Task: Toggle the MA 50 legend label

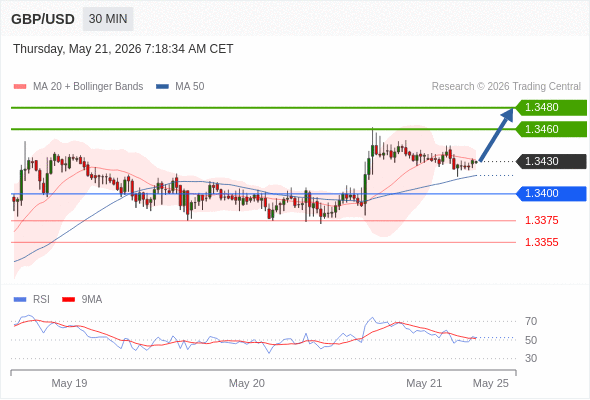Action: (x=190, y=87)
